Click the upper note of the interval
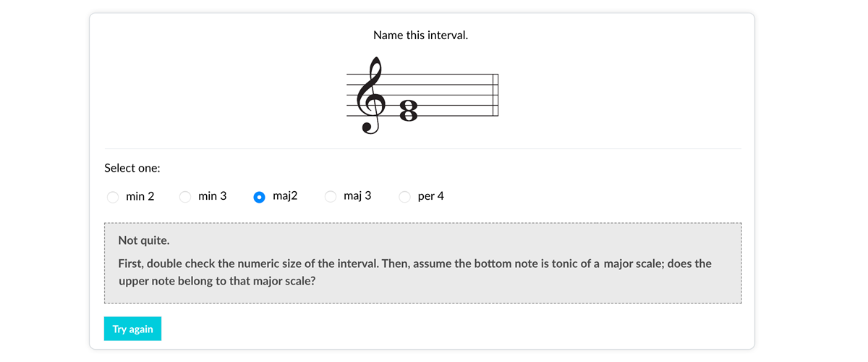This screenshot has height=362, width=868. (407, 106)
